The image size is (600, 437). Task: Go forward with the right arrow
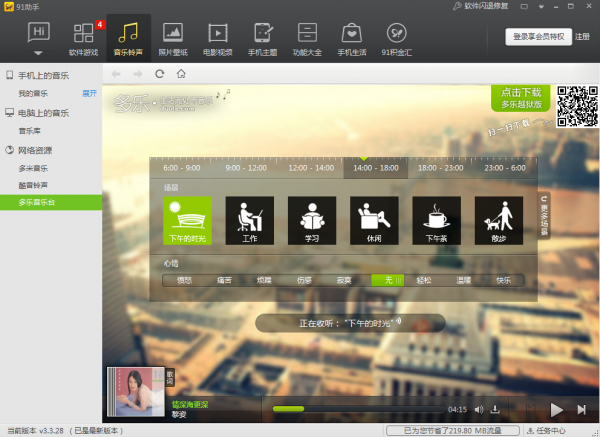[x=138, y=74]
